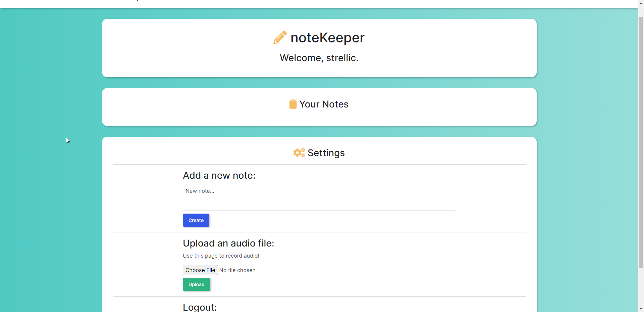Click the scroll down arrow
This screenshot has width=644, height=312.
coord(641,309)
